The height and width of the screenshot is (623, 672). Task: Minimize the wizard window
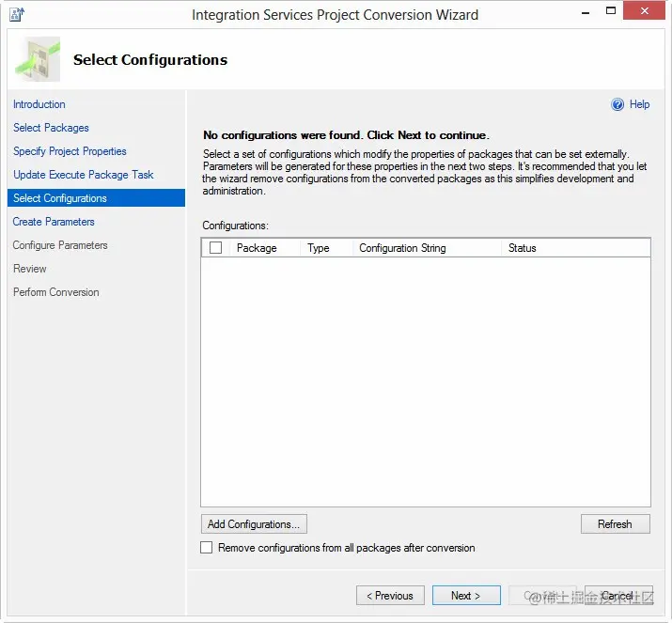[x=586, y=12]
